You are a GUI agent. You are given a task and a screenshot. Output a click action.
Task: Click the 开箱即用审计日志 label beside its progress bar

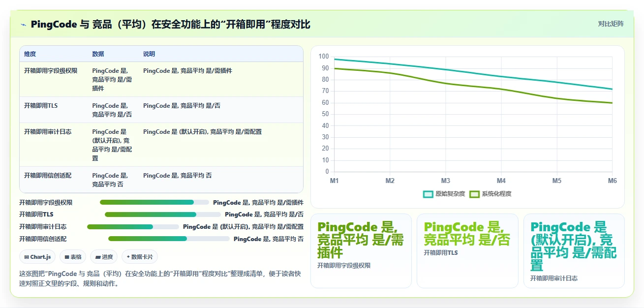[43, 227]
